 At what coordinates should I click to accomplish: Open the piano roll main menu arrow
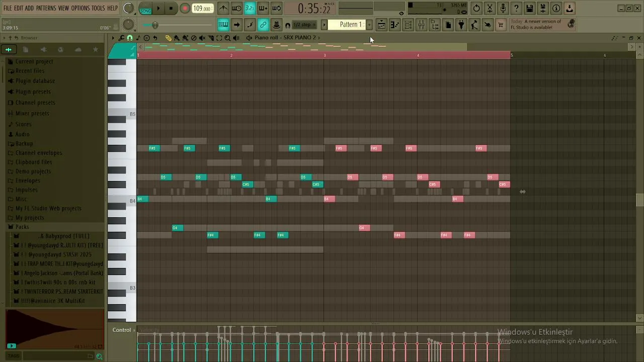tap(113, 38)
